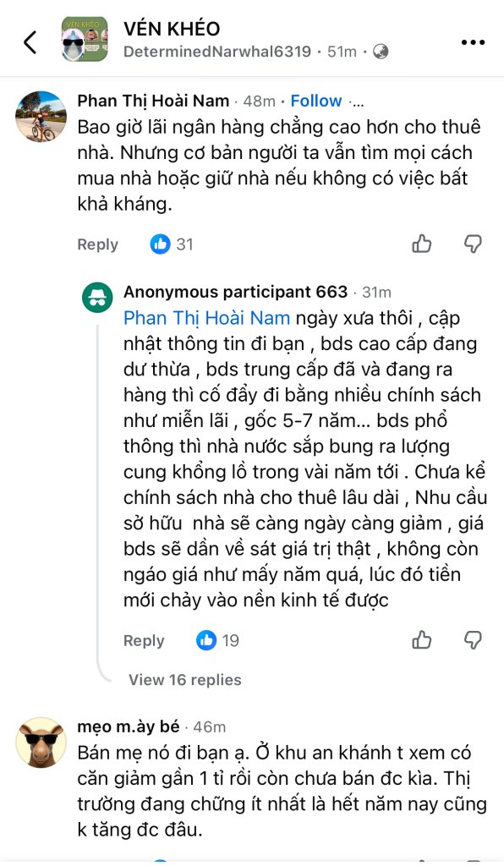The height and width of the screenshot is (866, 504).
Task: Open Anonymous participant 663's incognito avatar
Action: click(98, 298)
